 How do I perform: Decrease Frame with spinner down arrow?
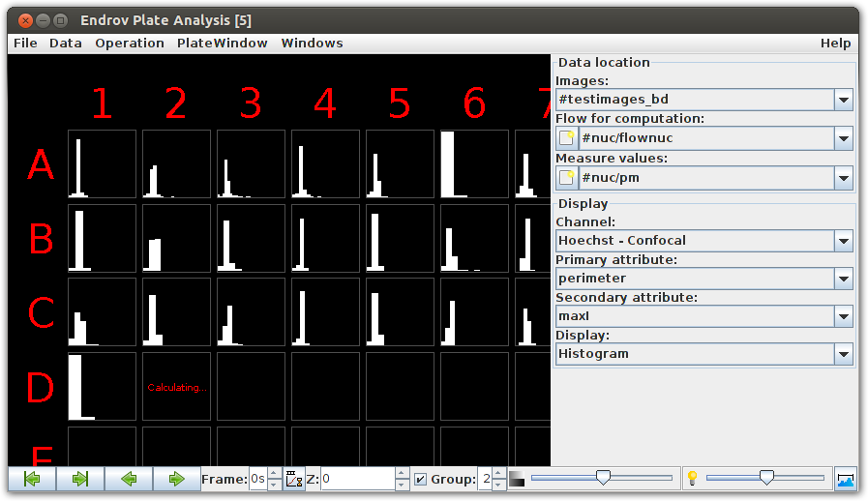275,485
